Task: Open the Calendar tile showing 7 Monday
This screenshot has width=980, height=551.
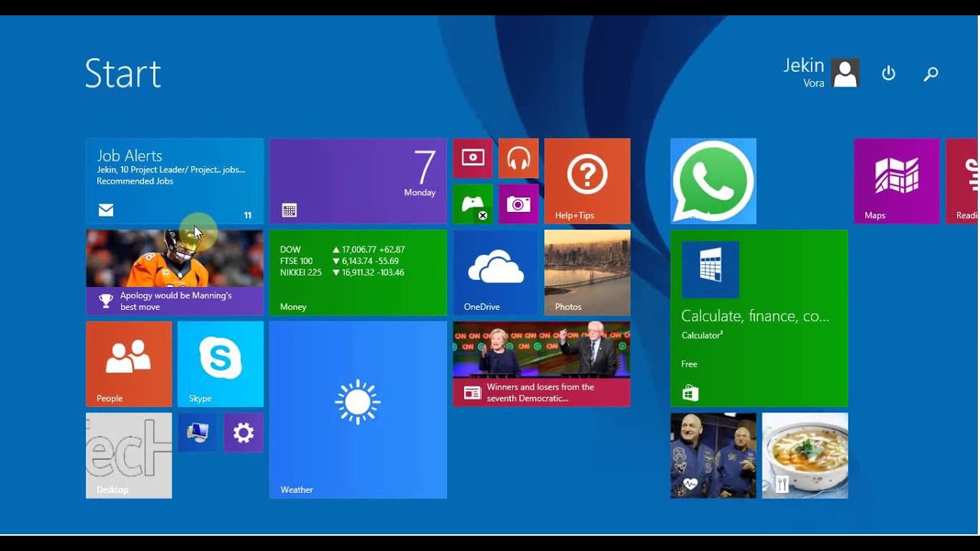Action: pyautogui.click(x=358, y=181)
